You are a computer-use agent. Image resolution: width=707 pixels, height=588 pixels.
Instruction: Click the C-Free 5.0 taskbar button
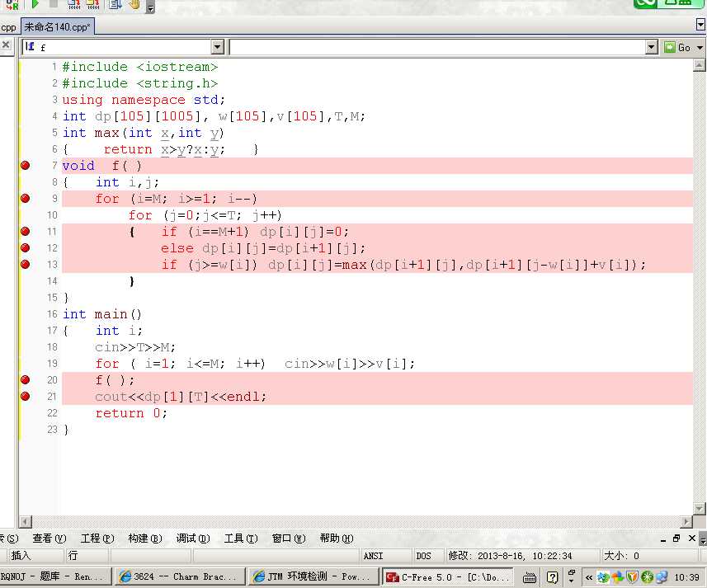pos(448,577)
